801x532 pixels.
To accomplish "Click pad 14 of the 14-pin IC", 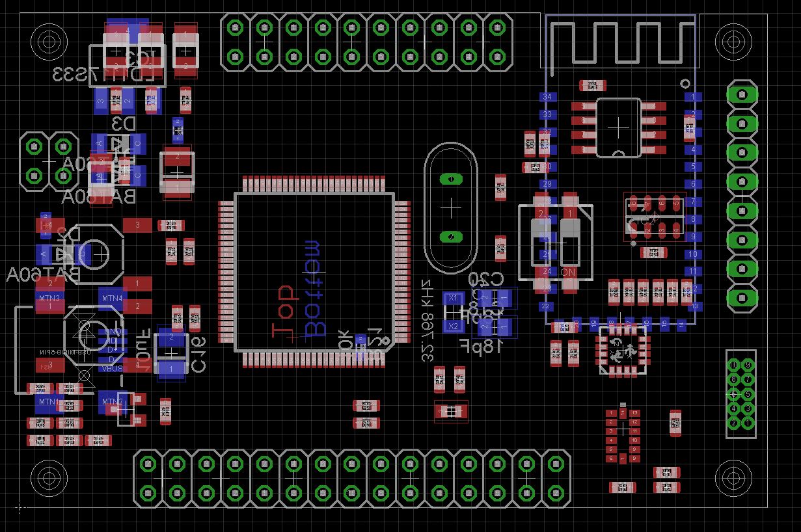I will 623,412.
